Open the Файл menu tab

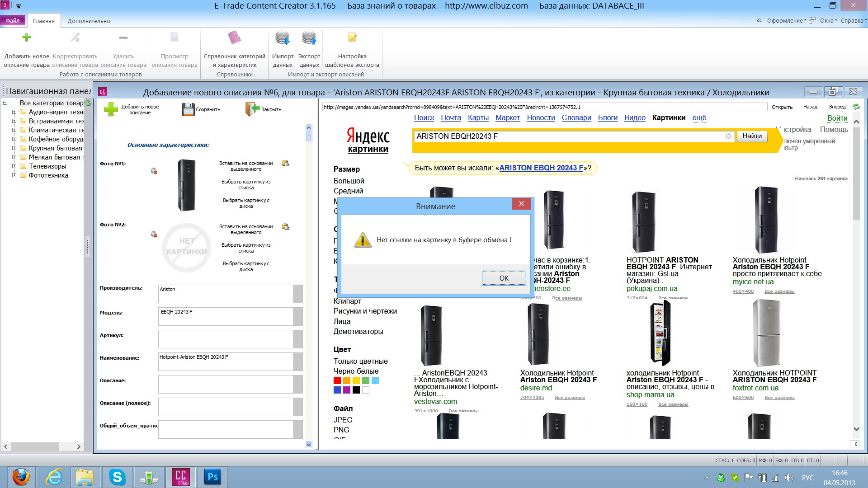tap(13, 21)
